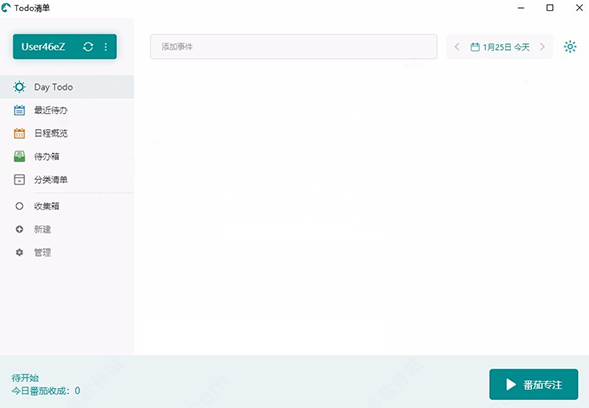This screenshot has height=408, width=589.
Task: Click the sun brightness icon at top right
Action: point(570,47)
